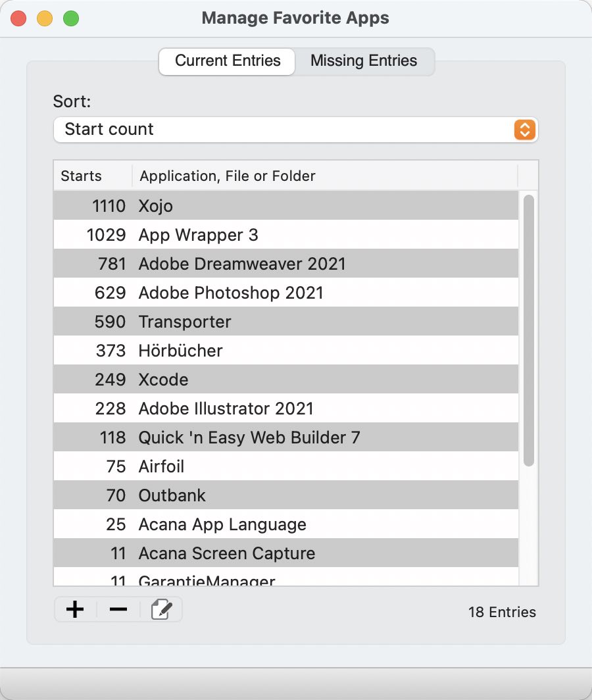Select the App Wrapper 3 row

pyautogui.click(x=285, y=235)
